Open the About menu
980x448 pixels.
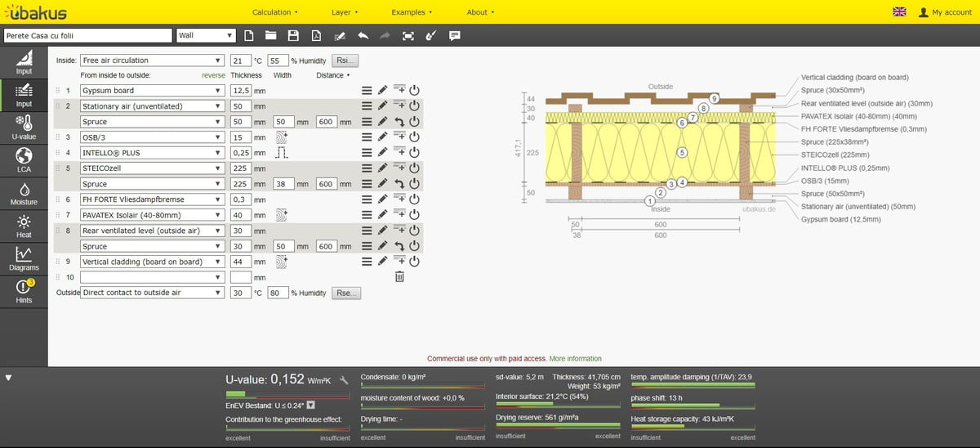tap(480, 12)
